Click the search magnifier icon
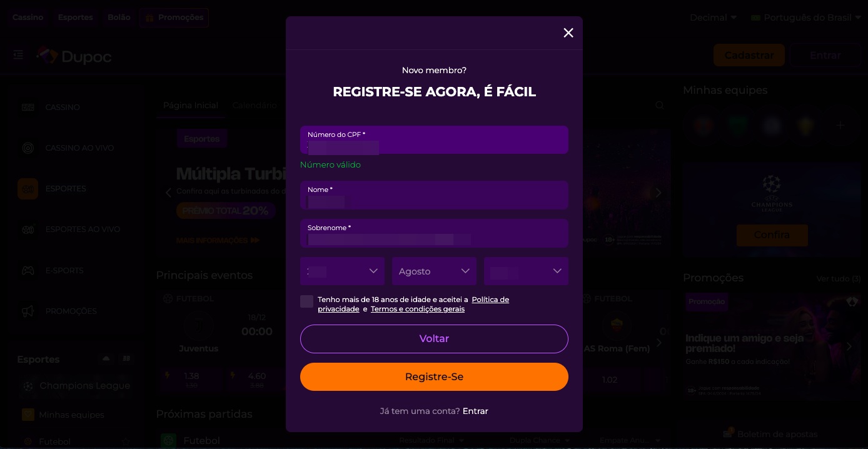 click(660, 106)
